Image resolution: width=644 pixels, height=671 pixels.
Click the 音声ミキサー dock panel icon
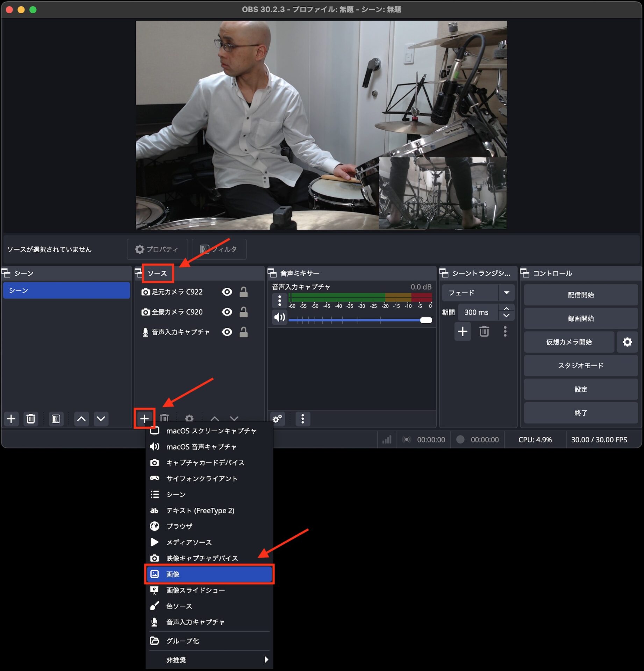[272, 273]
